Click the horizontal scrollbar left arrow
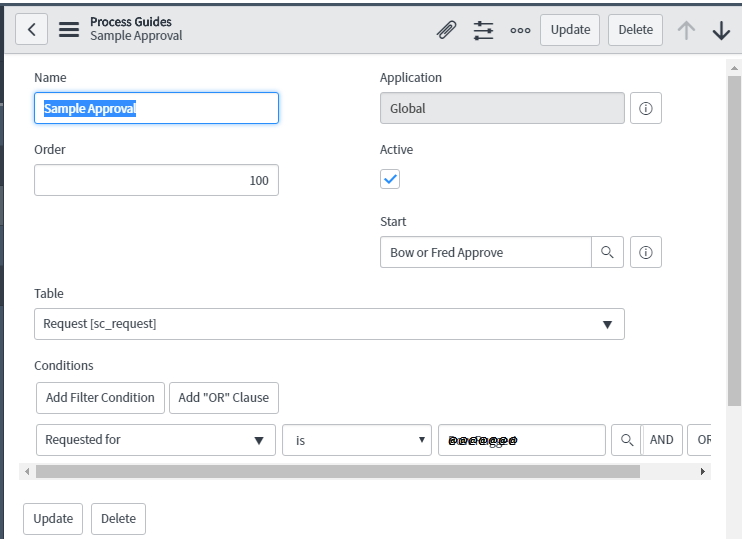 point(27,471)
